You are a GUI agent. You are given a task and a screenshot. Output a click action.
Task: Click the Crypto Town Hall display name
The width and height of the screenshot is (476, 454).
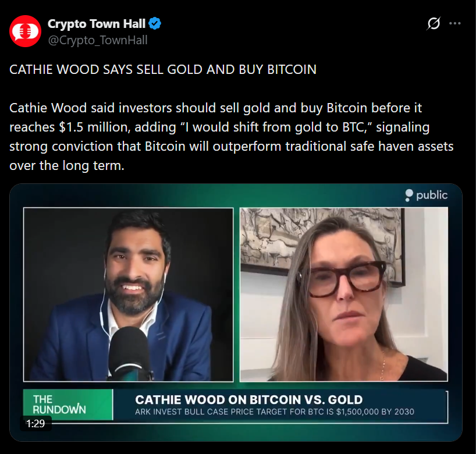(x=97, y=24)
